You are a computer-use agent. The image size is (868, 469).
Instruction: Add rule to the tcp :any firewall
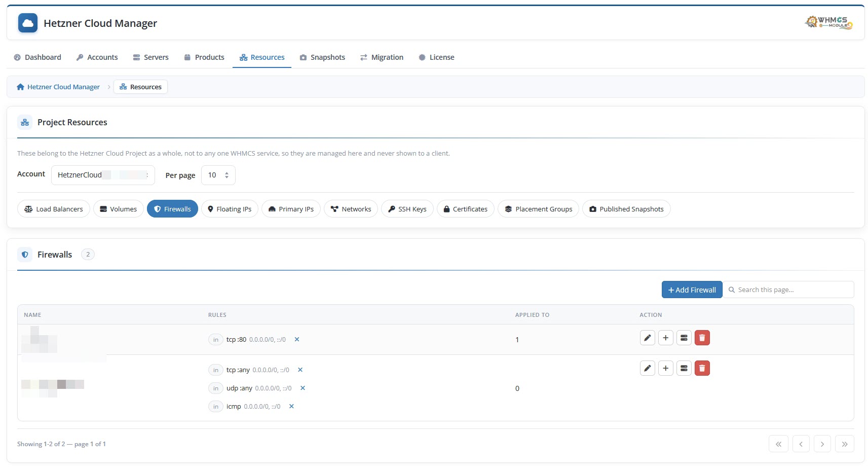pos(666,368)
